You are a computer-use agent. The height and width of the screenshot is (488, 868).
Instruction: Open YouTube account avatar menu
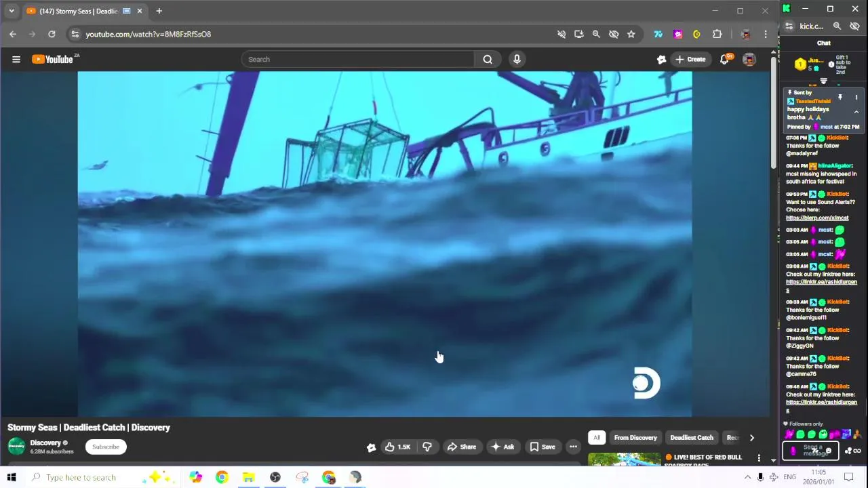(749, 60)
